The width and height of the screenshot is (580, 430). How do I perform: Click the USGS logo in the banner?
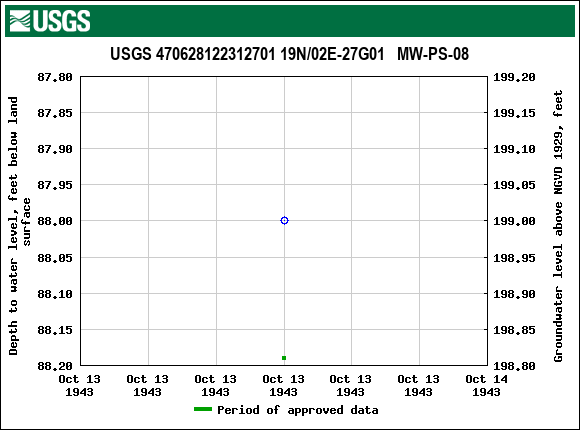pyautogui.click(x=50, y=21)
